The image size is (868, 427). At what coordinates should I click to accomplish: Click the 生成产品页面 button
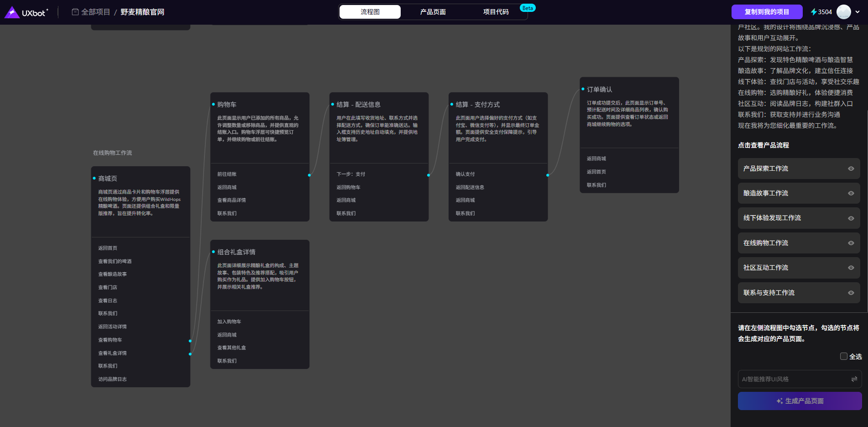[x=800, y=401]
